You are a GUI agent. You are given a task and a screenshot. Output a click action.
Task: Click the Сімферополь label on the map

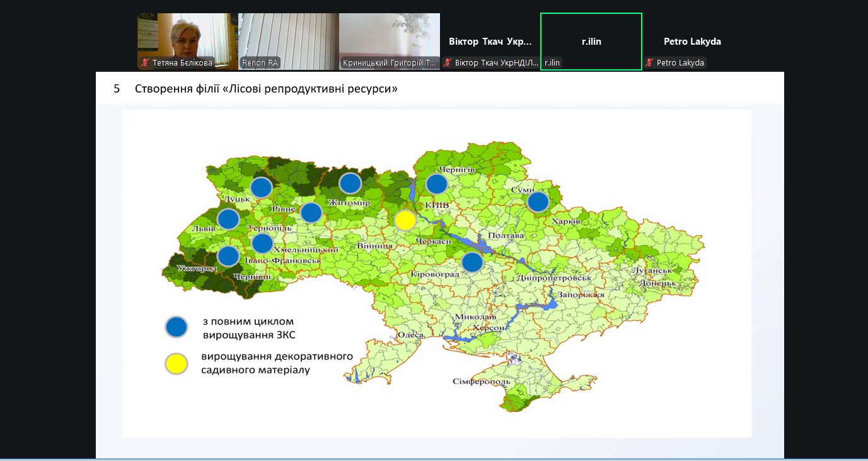(x=480, y=382)
